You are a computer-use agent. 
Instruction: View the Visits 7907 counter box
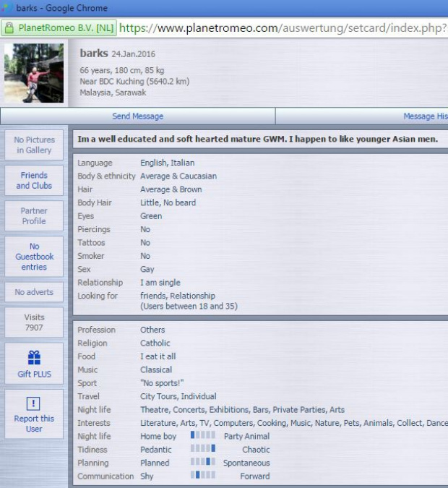(x=34, y=322)
